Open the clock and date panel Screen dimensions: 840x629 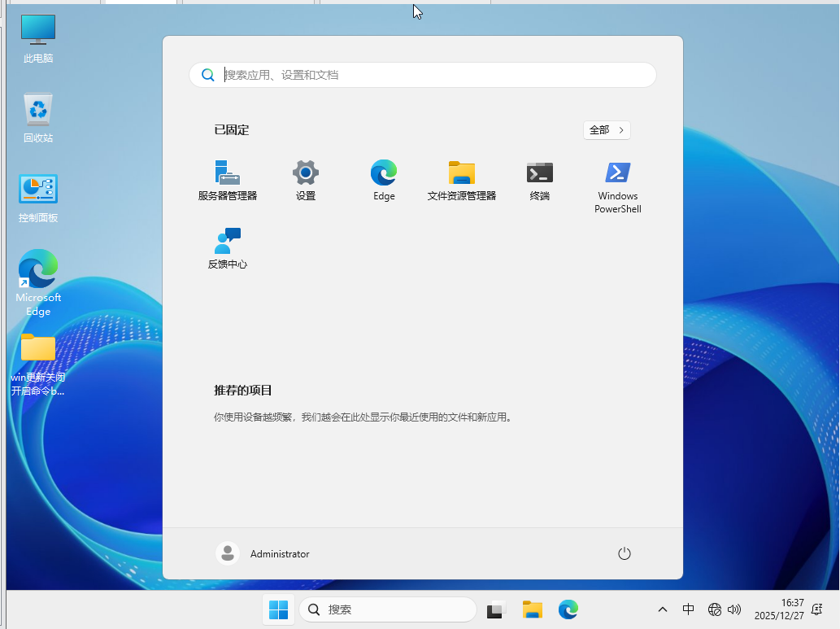point(779,609)
